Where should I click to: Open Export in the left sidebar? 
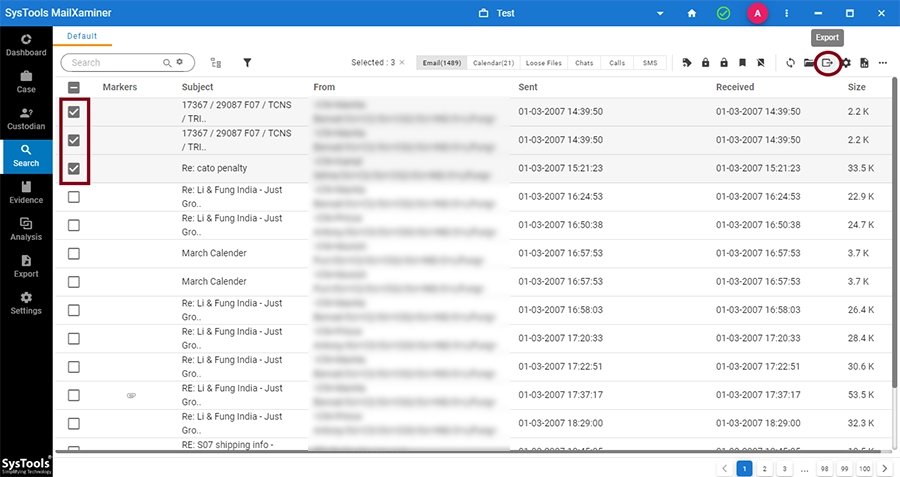point(26,267)
